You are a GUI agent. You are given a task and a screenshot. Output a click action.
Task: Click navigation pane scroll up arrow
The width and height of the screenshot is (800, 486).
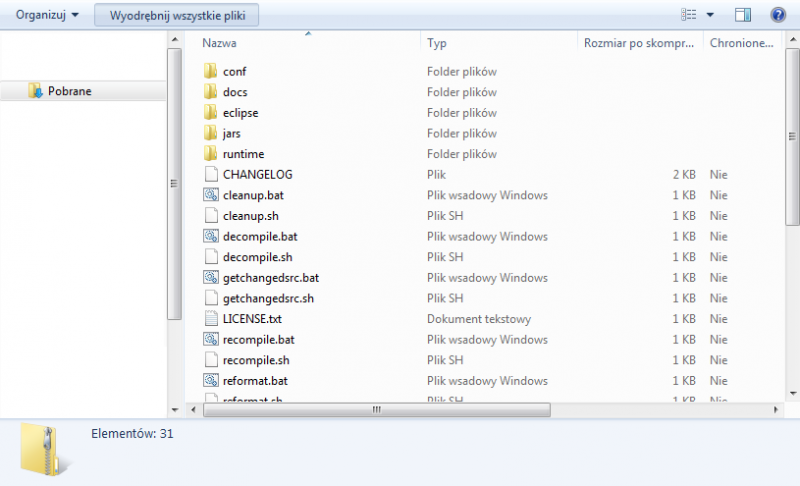click(x=174, y=39)
